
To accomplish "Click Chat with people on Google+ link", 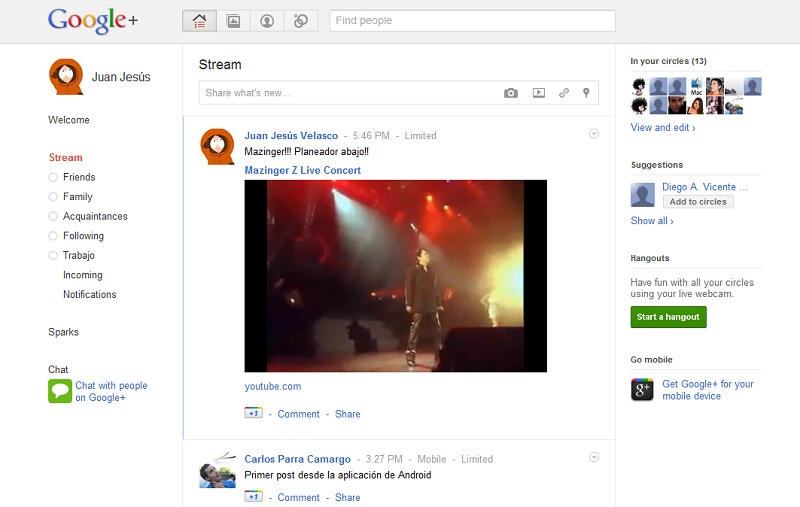I will tap(111, 391).
